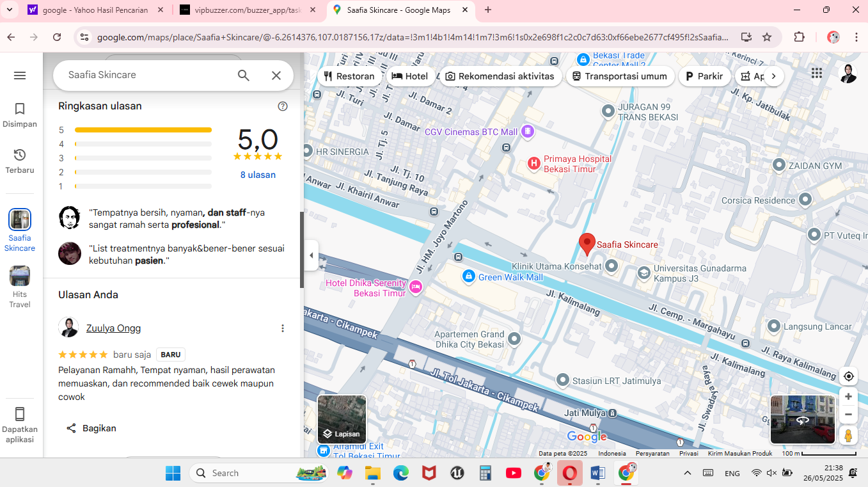The width and height of the screenshot is (868, 487).
Task: Click Dapatkan aplikasi phone icon
Action: 20,413
